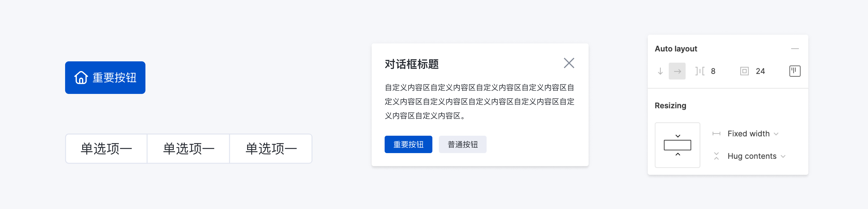Screen dimensions: 868x209
Task: Click the resizing preview box
Action: 677,145
